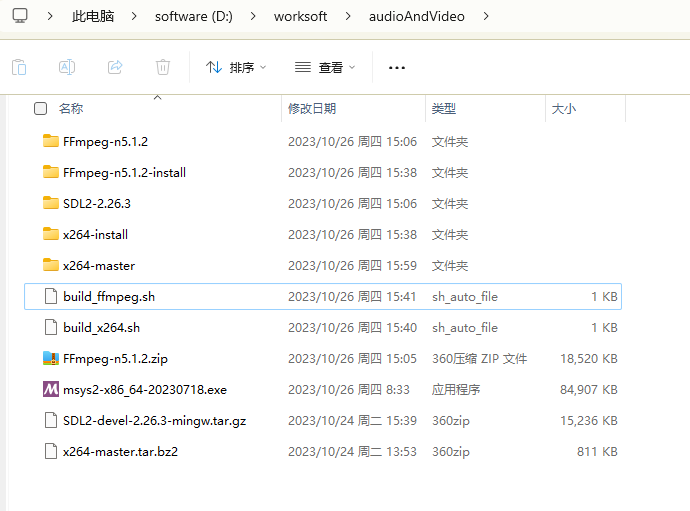Click the 811 KB size value

597,452
